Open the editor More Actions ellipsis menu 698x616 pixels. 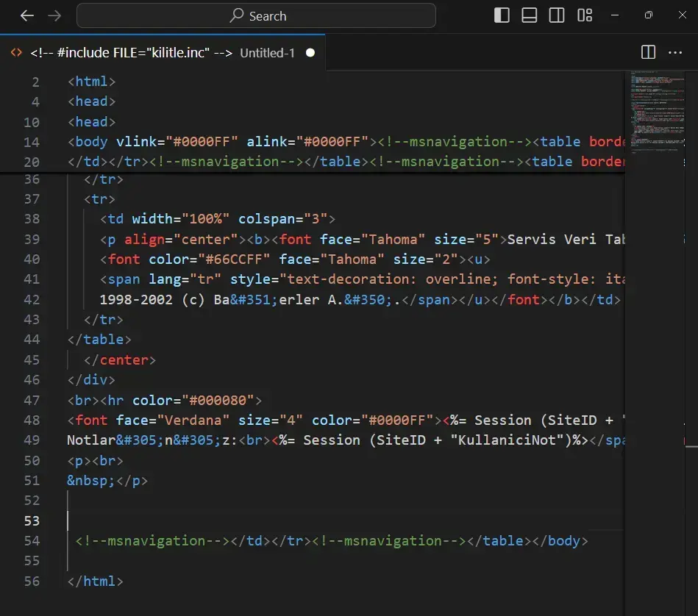point(675,52)
